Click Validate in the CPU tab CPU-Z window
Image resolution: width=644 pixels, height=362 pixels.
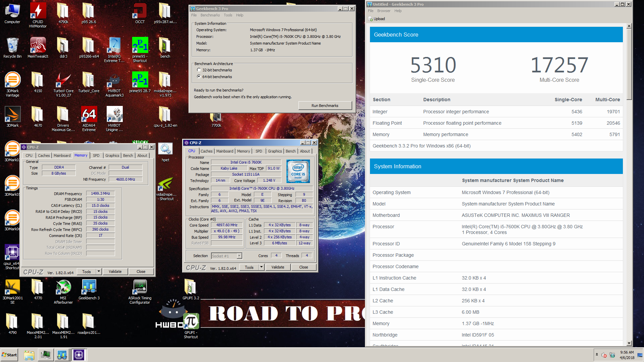pyautogui.click(x=278, y=267)
